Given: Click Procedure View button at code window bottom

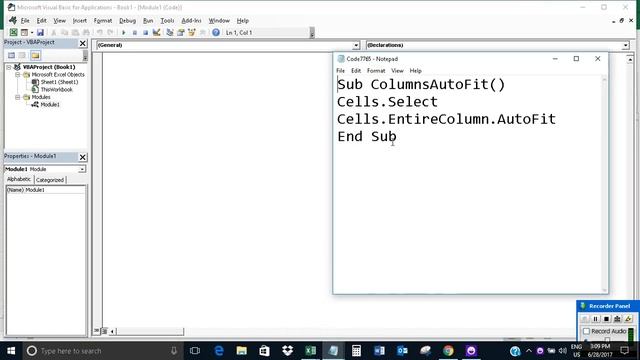Looking at the screenshot, I should pos(97,331).
